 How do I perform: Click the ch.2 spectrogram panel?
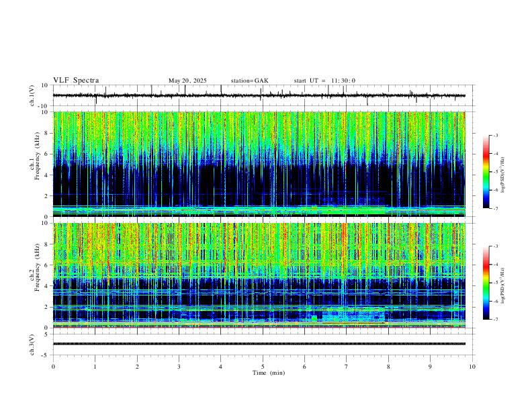tap(259, 275)
